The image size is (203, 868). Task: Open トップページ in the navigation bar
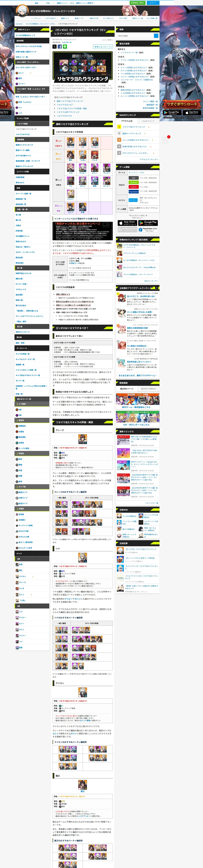tap(36, 18)
